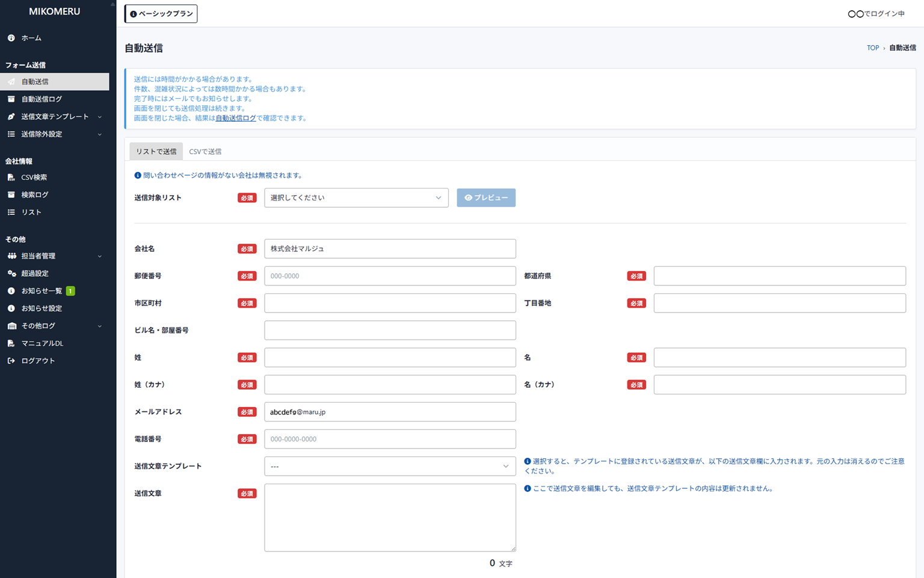The image size is (924, 578).
Task: Click ログアウト in sidebar
Action: tap(55, 361)
